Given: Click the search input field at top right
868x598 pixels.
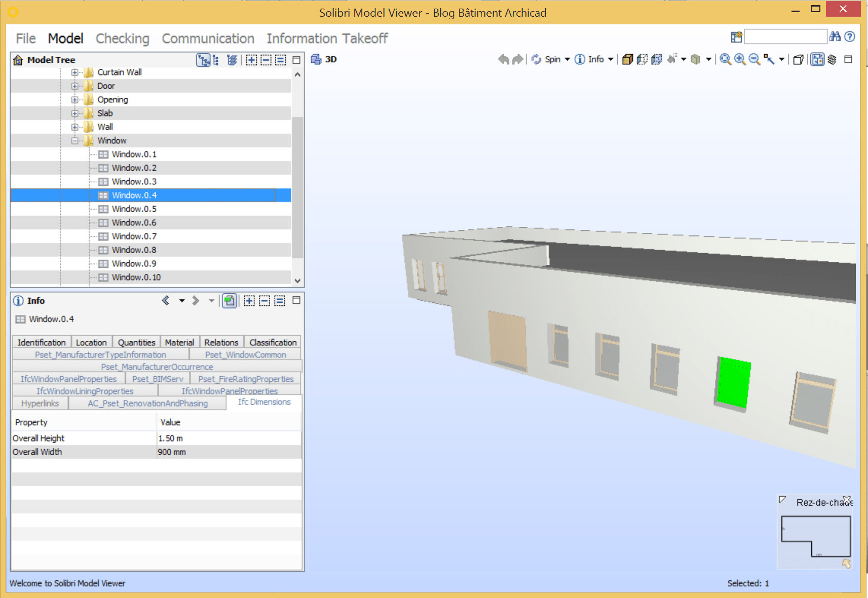Looking at the screenshot, I should pyautogui.click(x=785, y=36).
